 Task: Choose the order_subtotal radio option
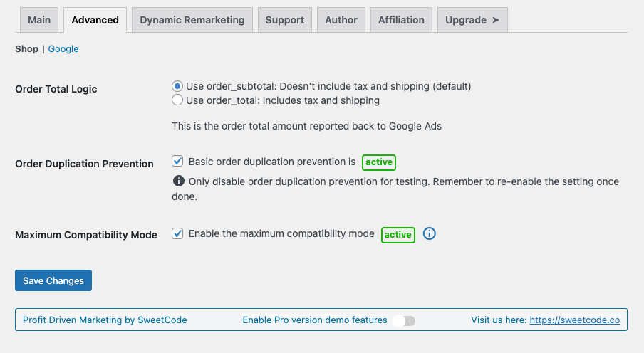pos(177,86)
